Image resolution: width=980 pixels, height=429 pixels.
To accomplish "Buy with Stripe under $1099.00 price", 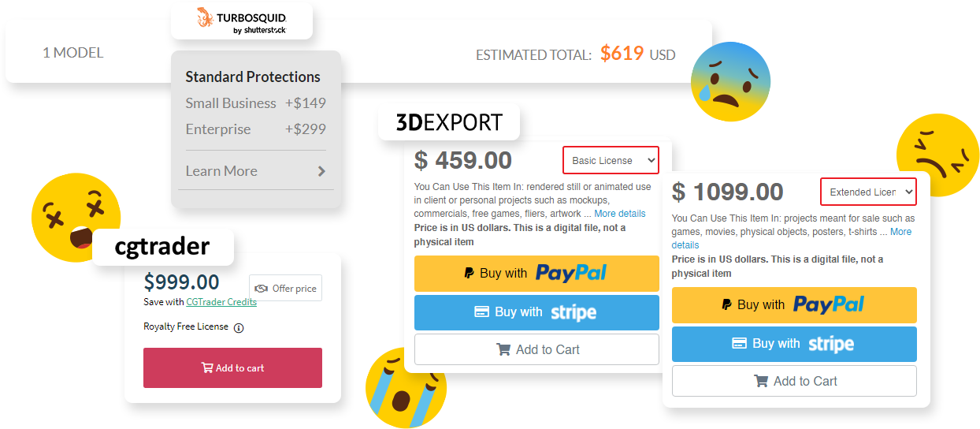I will coord(794,344).
